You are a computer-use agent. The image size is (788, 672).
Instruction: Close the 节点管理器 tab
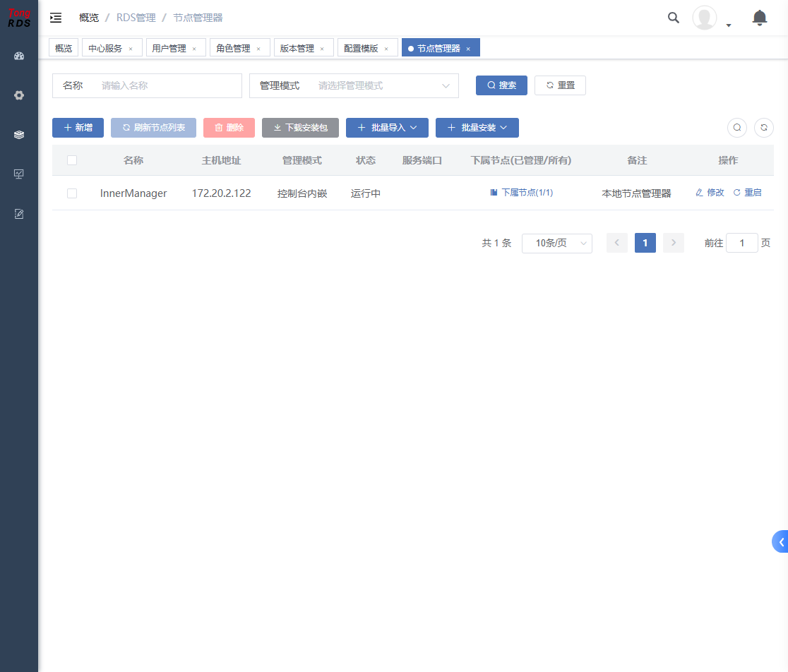pyautogui.click(x=468, y=49)
